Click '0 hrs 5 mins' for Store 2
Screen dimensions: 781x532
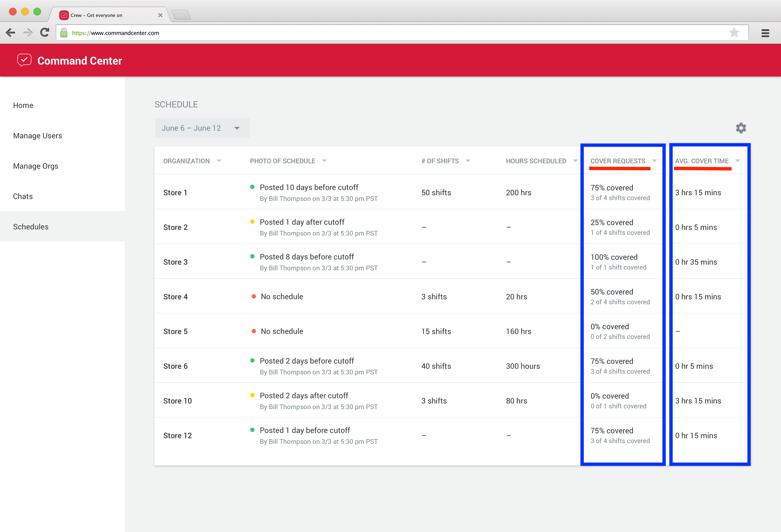click(696, 227)
